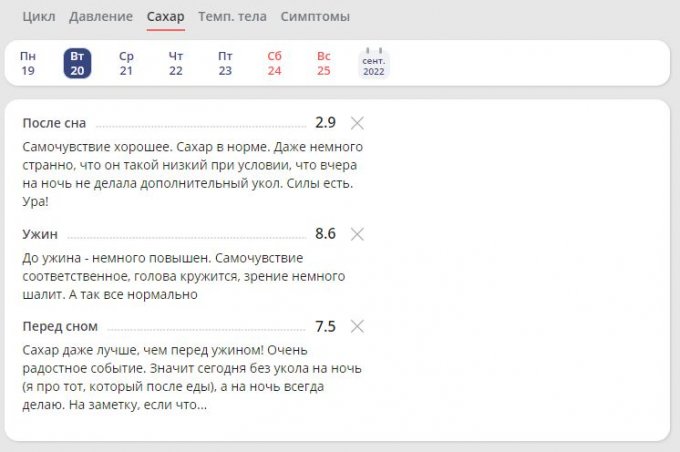
Task: Delete the После сна 2.9 entry
Action: coord(357,123)
